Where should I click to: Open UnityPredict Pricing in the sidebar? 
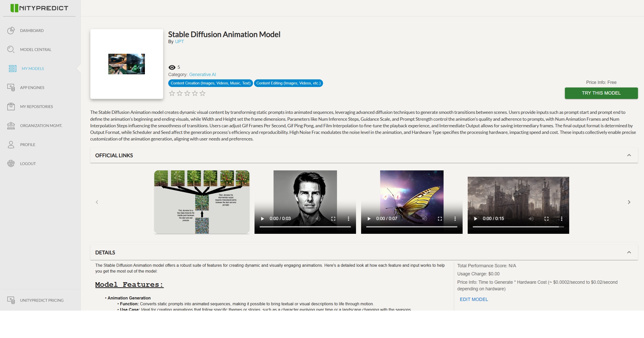[x=42, y=300]
